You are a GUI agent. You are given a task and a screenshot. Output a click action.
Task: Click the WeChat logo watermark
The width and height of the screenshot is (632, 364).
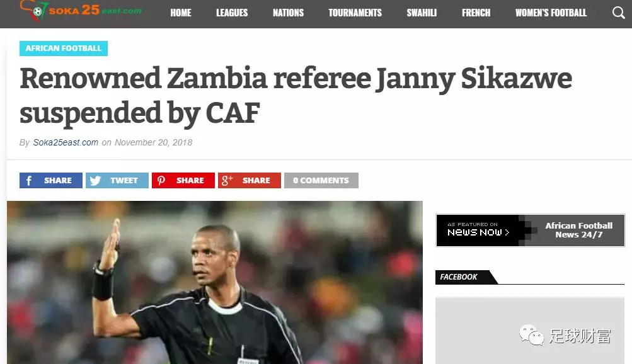531,335
